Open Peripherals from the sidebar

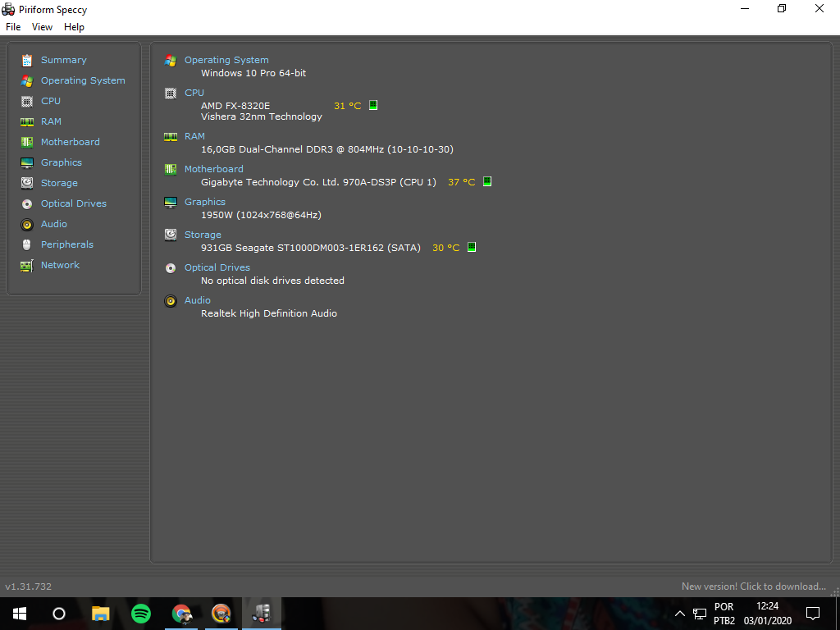pos(67,244)
